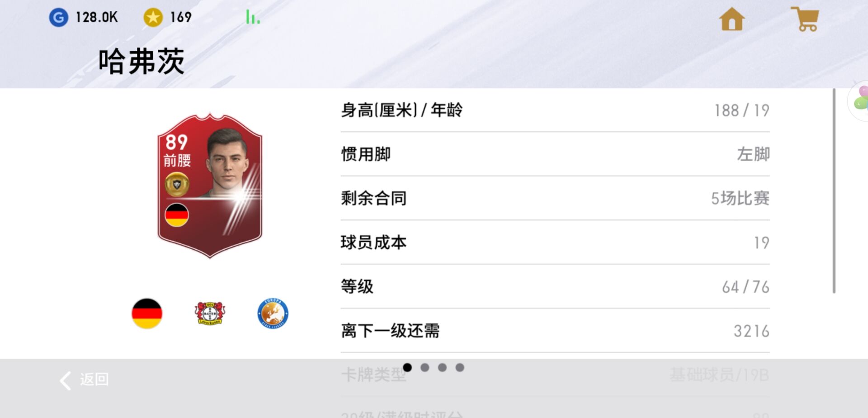Tap the 等级 level row showing 64/76
868x418 pixels.
(x=555, y=286)
